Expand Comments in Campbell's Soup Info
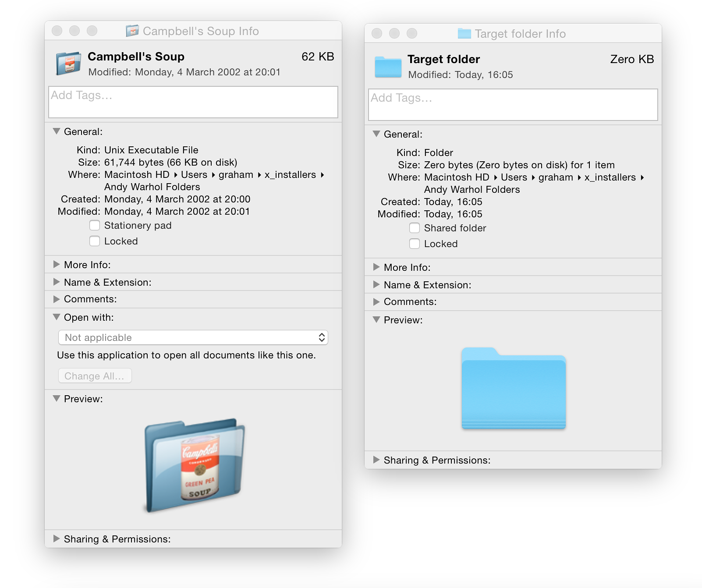Viewport: 702px width, 588px height. 56,299
